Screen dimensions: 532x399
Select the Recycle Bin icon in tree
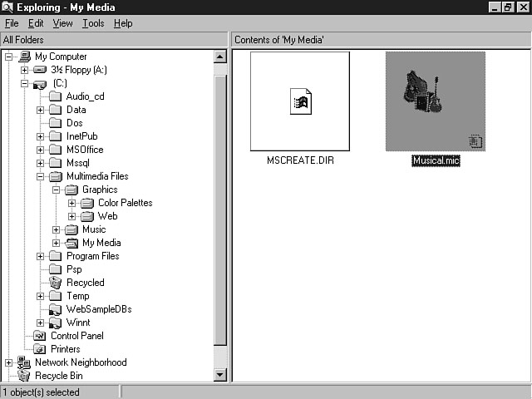[x=24, y=376]
